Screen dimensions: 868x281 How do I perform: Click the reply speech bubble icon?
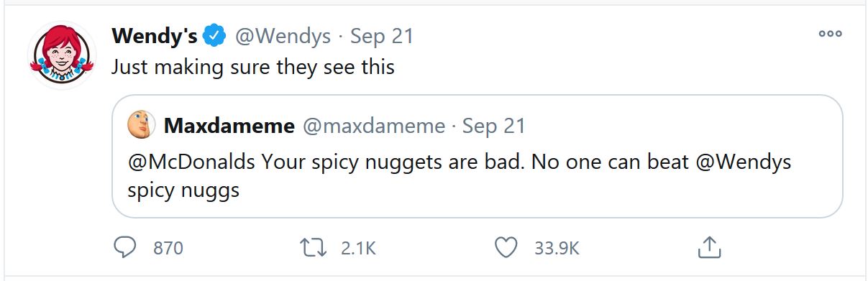126,248
